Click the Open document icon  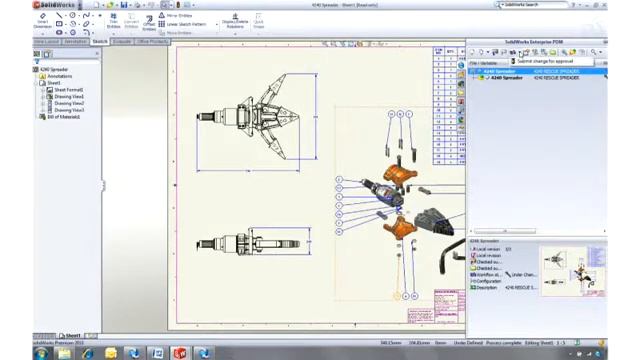click(110, 5)
